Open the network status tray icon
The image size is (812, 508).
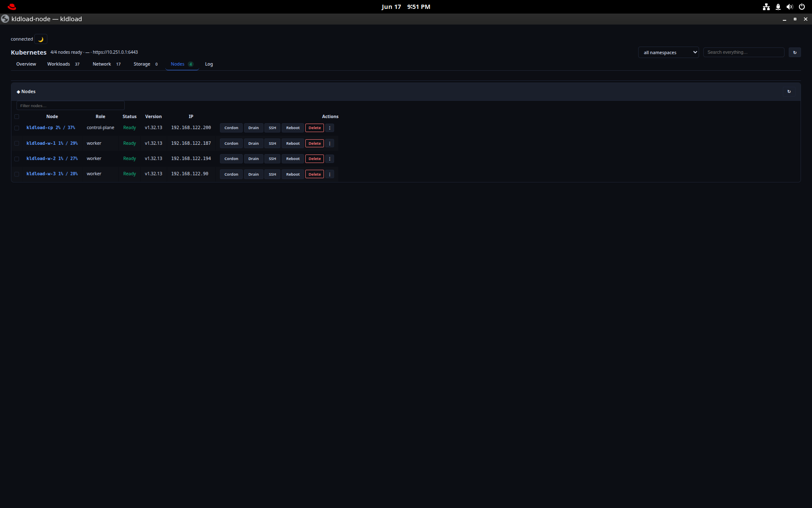(766, 7)
